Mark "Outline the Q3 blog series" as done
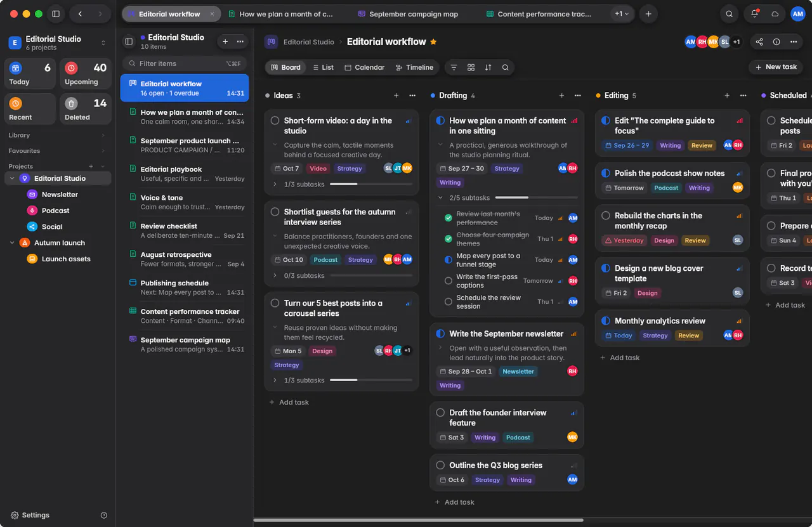Viewport: 812px width, 527px height. click(440, 465)
